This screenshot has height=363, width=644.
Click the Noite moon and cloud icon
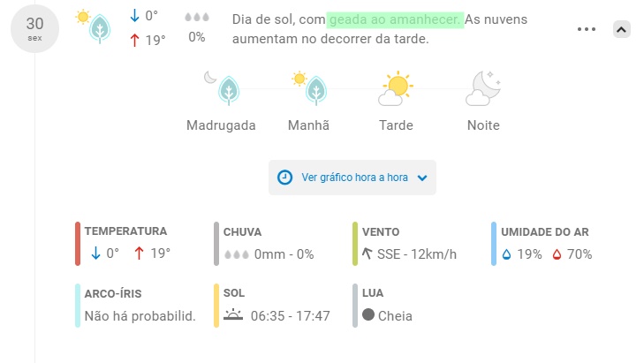[483, 88]
